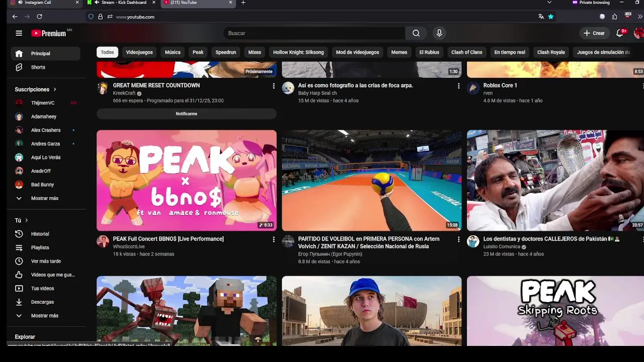Play the PEAK Skipping Roots thumbnail
Viewport: 644px width, 362px height.
click(x=555, y=311)
